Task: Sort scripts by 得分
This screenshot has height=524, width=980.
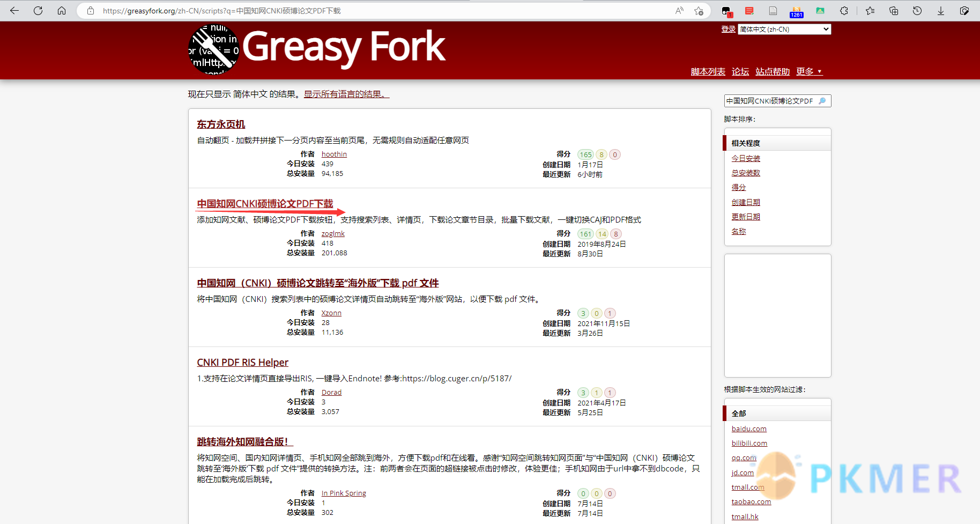Action: coord(739,187)
